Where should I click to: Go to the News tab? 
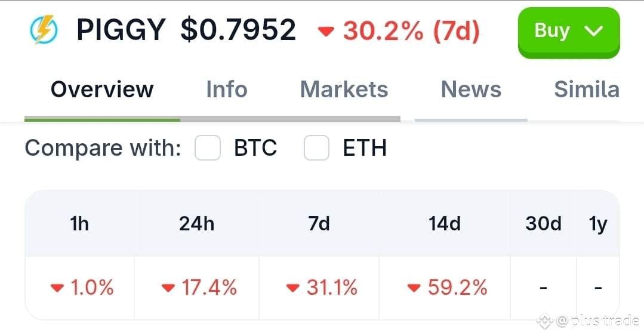(471, 89)
